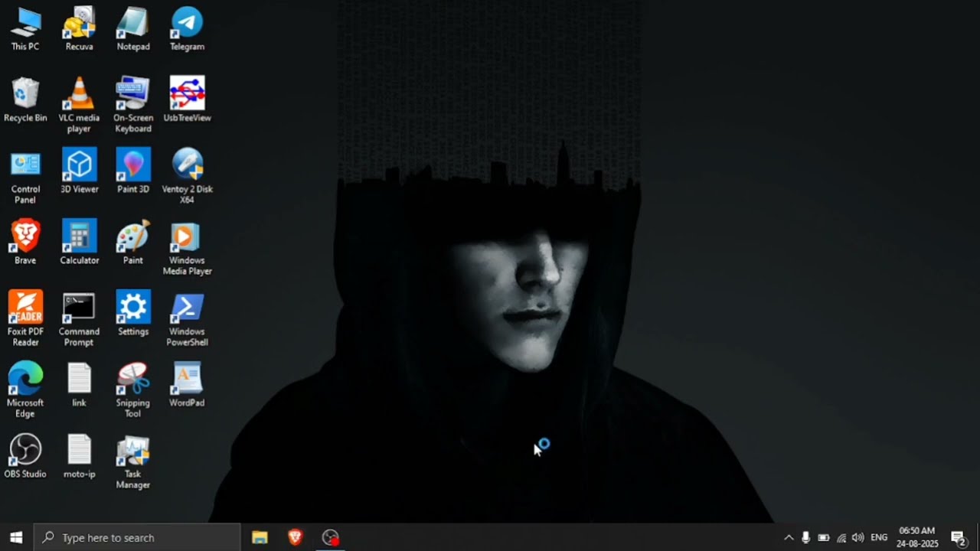
Task: Select the Ventoy 2 Disk X64 icon
Action: click(x=187, y=176)
